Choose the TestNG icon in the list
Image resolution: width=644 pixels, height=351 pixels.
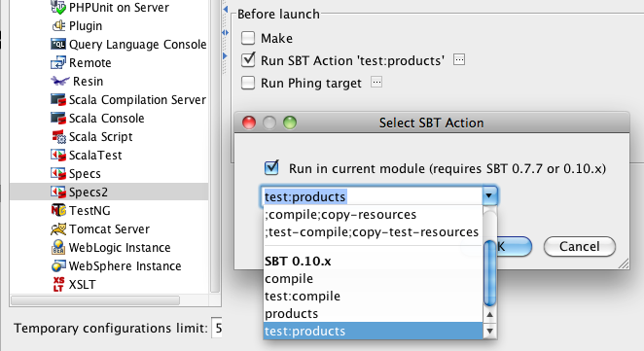58,210
